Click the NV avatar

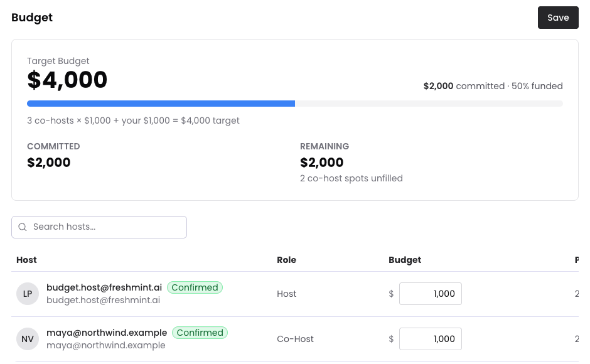tap(28, 339)
